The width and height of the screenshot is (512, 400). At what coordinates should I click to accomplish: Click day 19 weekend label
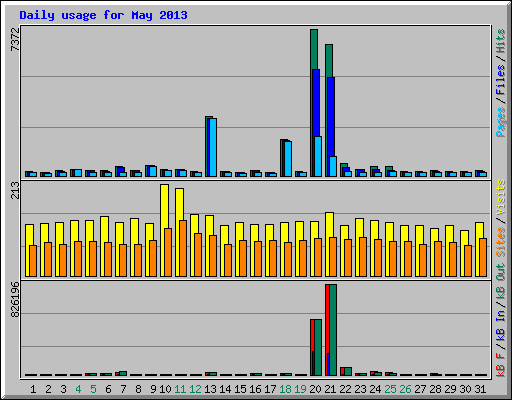300,389
